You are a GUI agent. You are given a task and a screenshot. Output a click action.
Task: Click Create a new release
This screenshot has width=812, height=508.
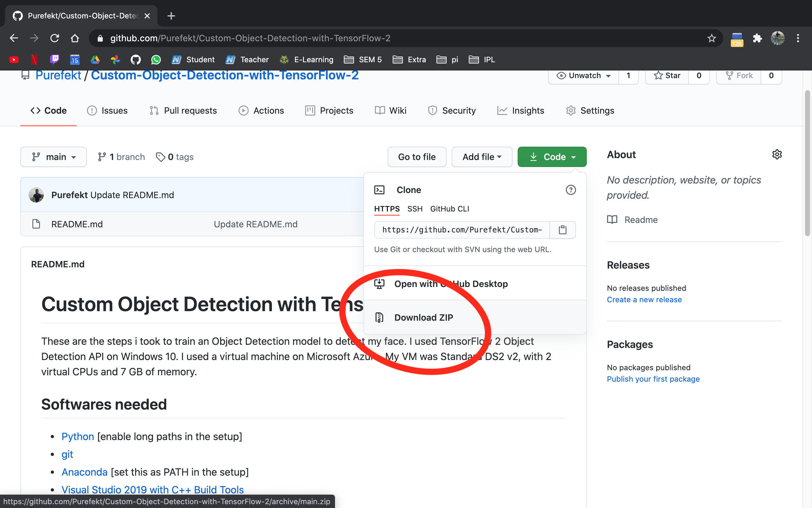click(644, 299)
